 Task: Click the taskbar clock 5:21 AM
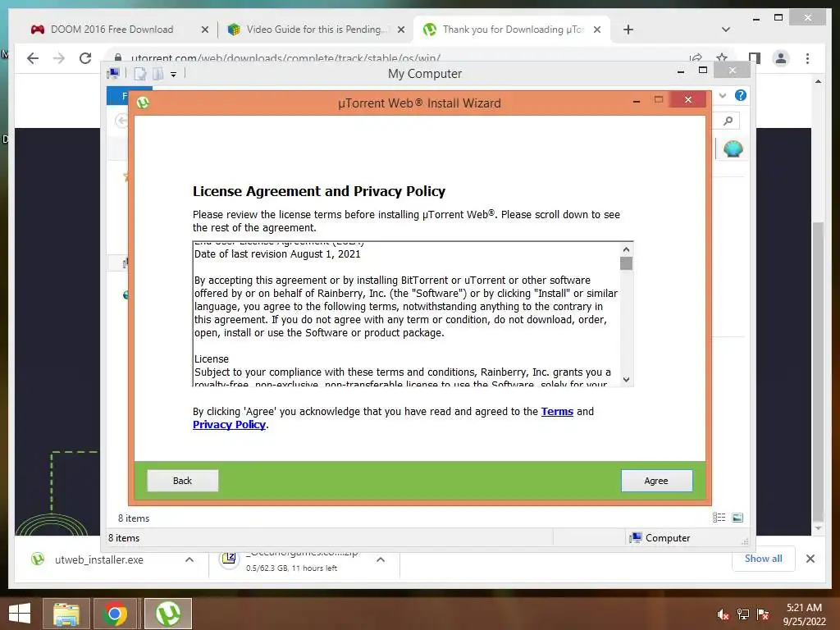[x=804, y=608]
